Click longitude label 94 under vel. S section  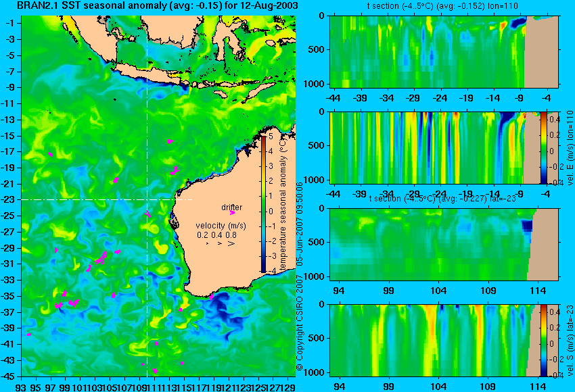click(340, 387)
